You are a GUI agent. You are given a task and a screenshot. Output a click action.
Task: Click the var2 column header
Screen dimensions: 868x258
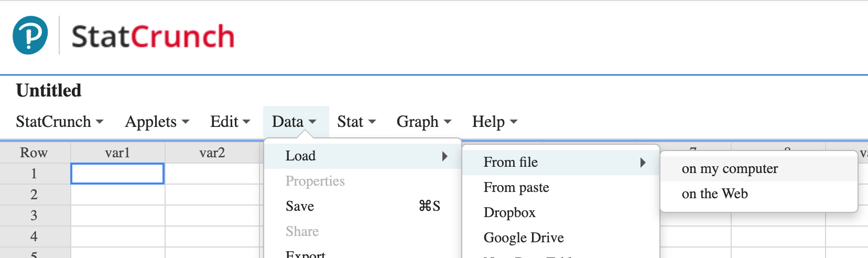click(x=212, y=153)
